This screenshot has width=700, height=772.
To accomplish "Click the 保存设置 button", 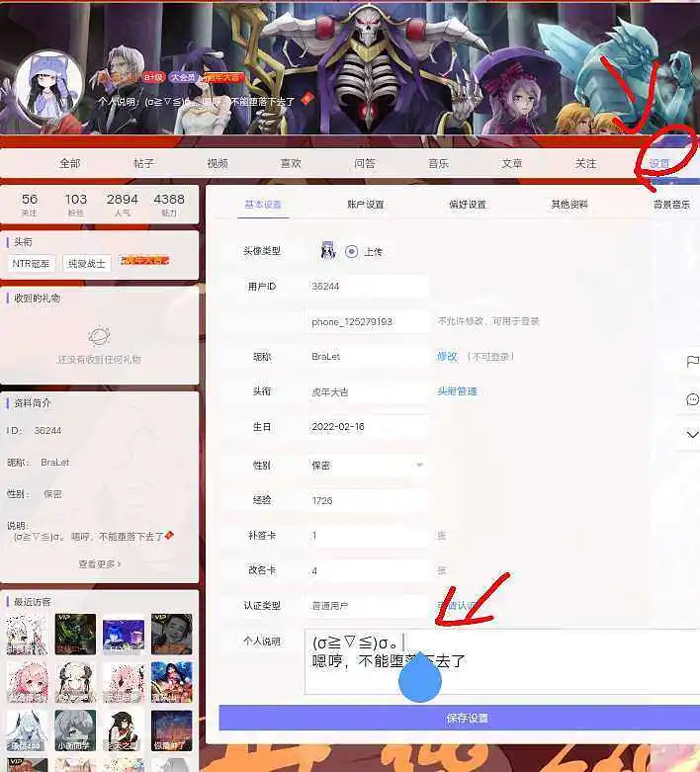I will point(459,718).
